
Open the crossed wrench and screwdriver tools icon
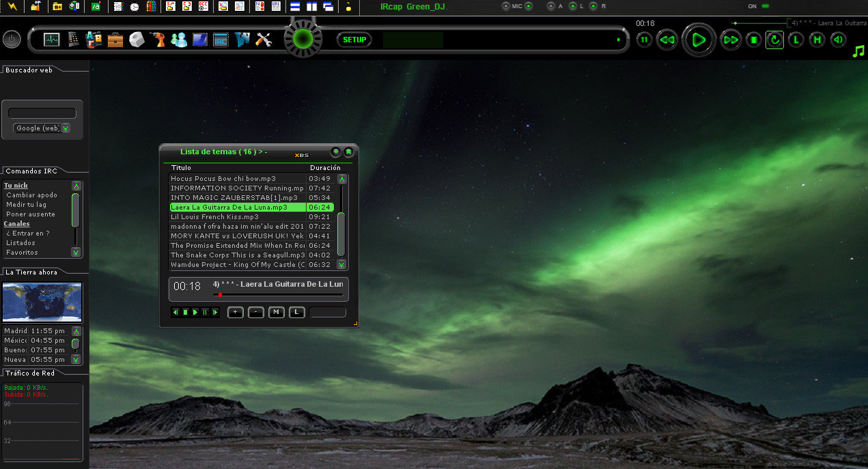click(x=264, y=40)
